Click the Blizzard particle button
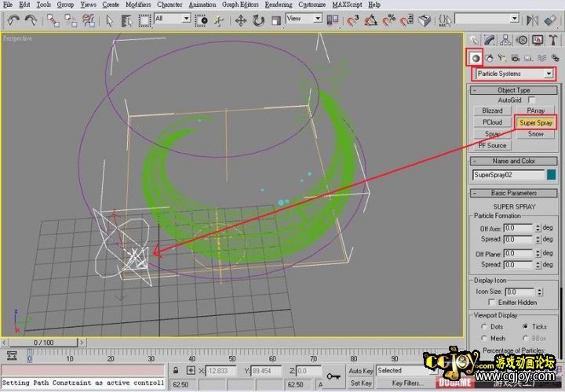Viewport: 565px width, 392px height. (x=492, y=111)
